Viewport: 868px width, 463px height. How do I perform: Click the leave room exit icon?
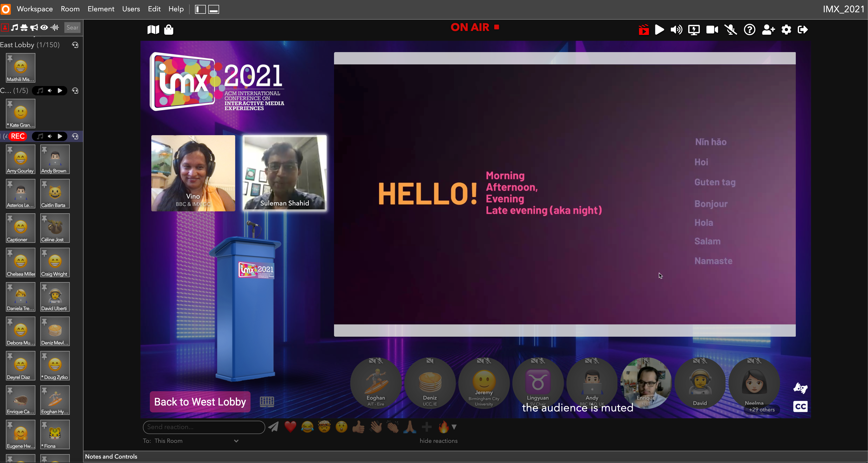pos(803,30)
